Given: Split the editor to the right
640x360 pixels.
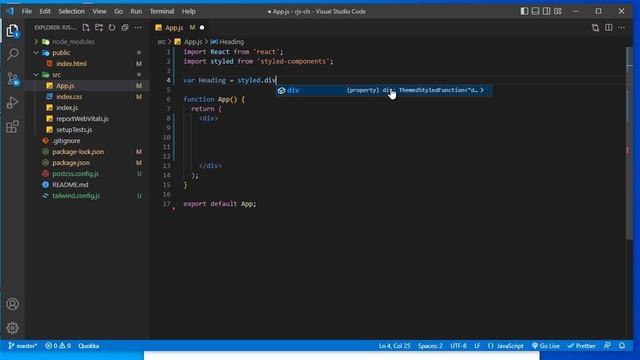Looking at the screenshot, I should [x=609, y=28].
